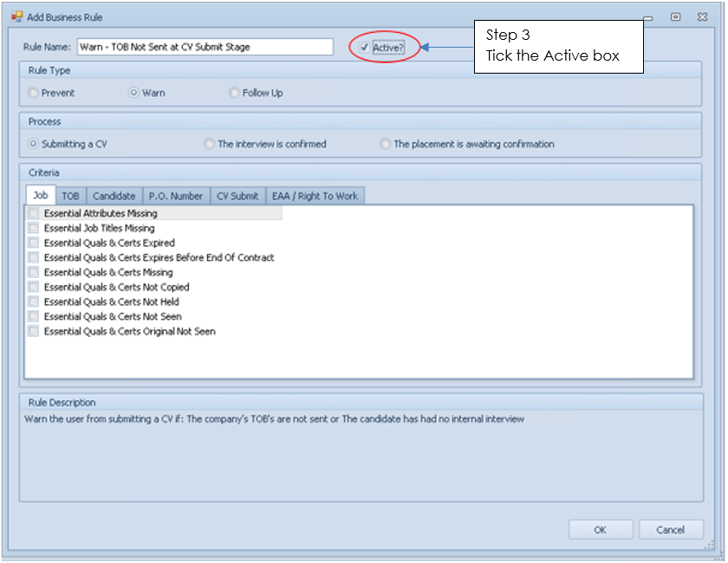The height and width of the screenshot is (563, 728).
Task: Check Essential Attributes Missing
Action: click(34, 213)
